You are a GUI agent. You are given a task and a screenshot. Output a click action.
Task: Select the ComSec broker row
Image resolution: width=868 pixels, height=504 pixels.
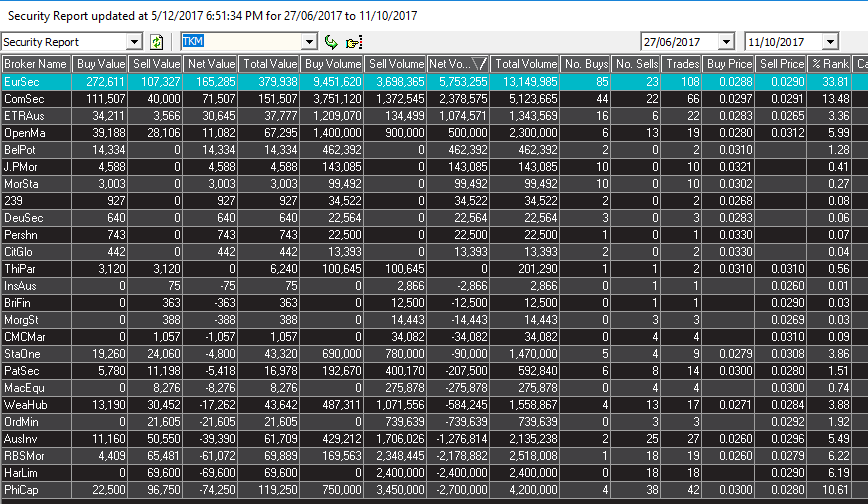(x=434, y=99)
